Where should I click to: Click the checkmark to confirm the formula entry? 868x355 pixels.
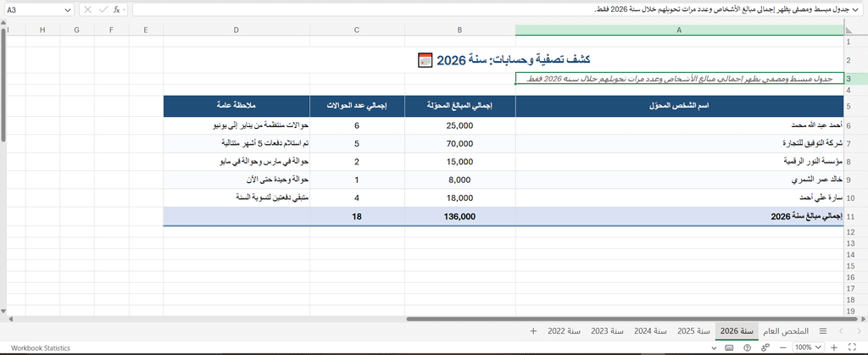click(x=103, y=10)
